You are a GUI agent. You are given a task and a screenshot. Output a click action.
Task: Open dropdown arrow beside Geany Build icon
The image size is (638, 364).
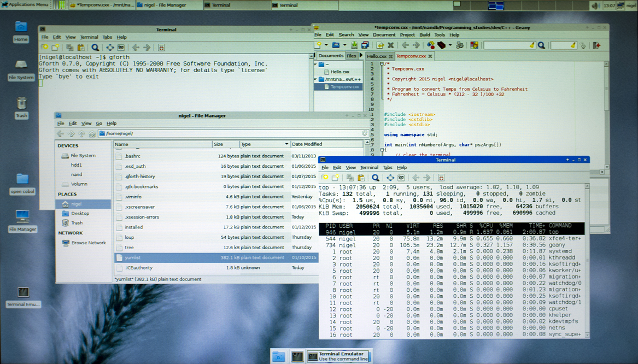tap(449, 45)
